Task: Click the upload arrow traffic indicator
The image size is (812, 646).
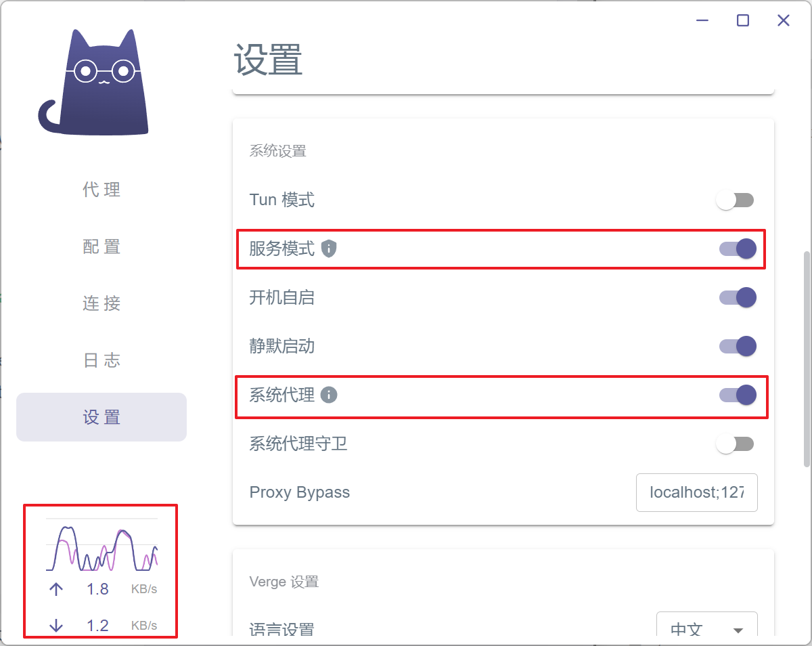Action: click(55, 589)
